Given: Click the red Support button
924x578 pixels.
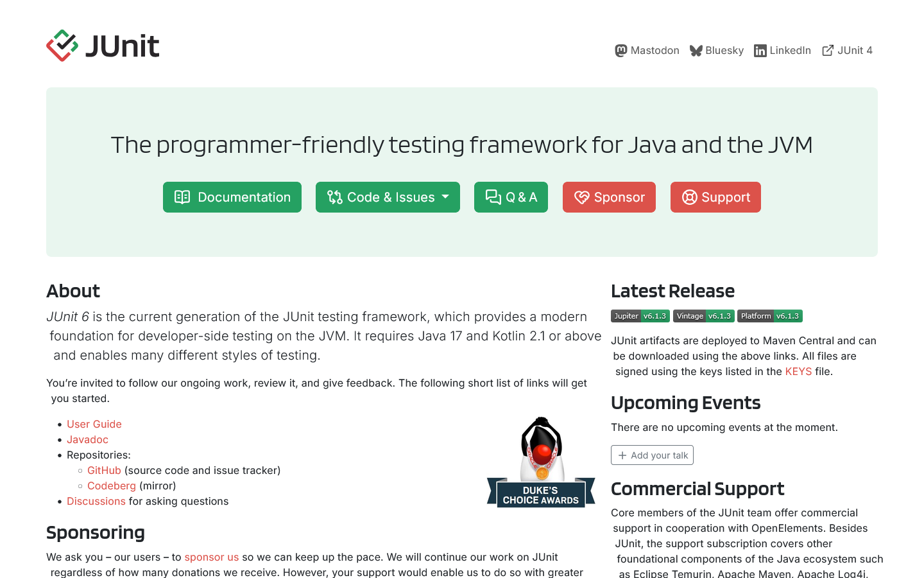Looking at the screenshot, I should (x=715, y=197).
